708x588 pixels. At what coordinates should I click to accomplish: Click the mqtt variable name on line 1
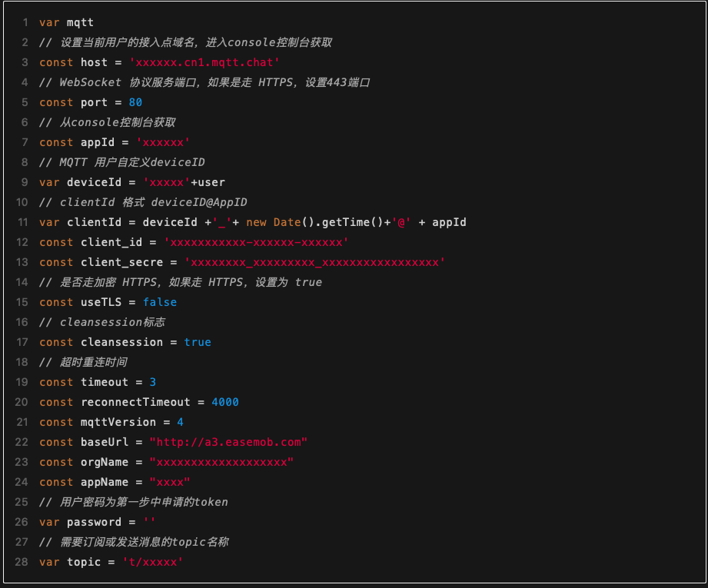pyautogui.click(x=80, y=22)
